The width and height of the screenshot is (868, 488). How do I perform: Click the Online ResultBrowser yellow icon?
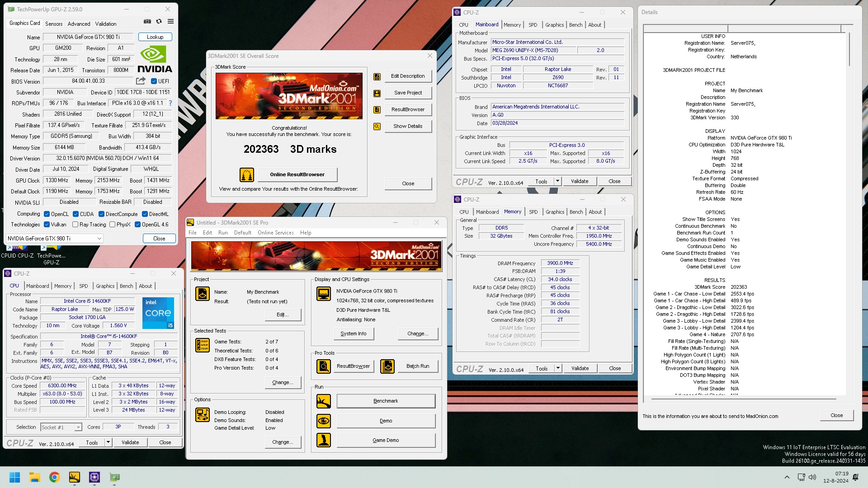[247, 174]
